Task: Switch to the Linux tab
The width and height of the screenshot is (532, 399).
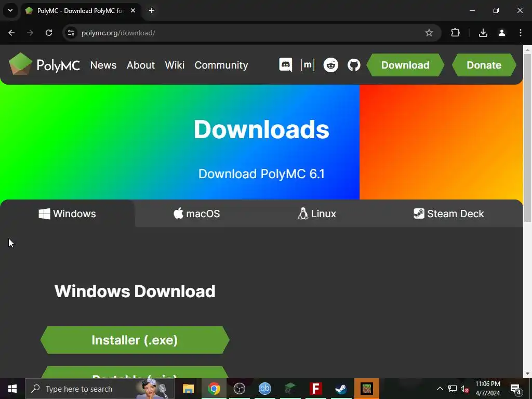Action: 317,214
